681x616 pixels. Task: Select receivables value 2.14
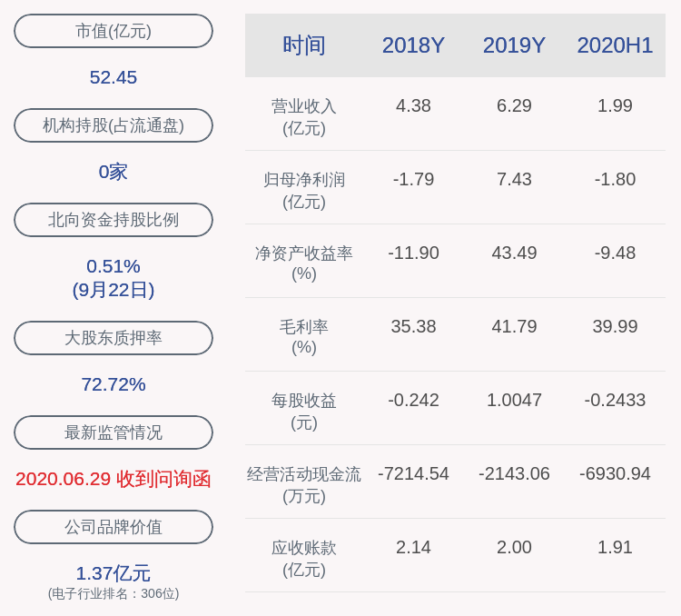click(x=413, y=547)
